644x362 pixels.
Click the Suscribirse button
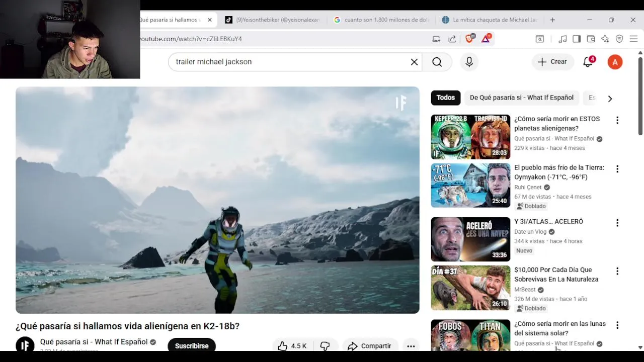point(192,346)
